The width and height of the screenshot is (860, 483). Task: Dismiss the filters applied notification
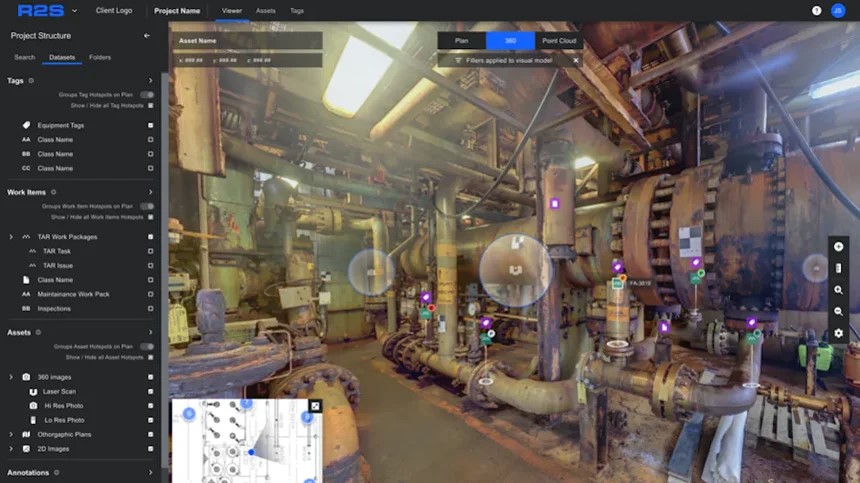click(575, 60)
